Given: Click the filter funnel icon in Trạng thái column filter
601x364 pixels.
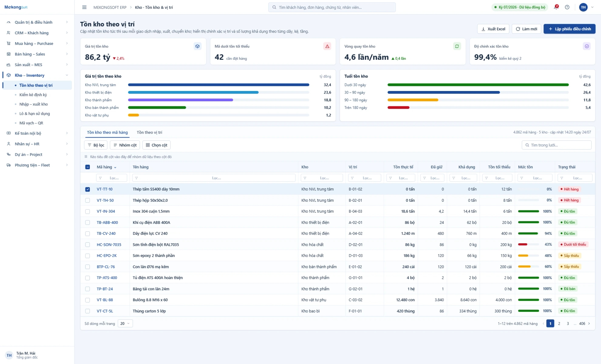Looking at the screenshot, I should 562,178.
